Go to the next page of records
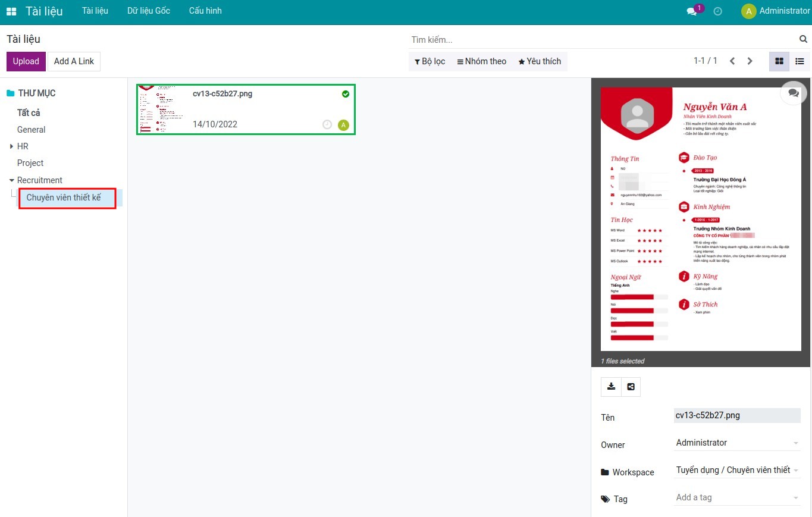The height and width of the screenshot is (517, 812). (750, 61)
